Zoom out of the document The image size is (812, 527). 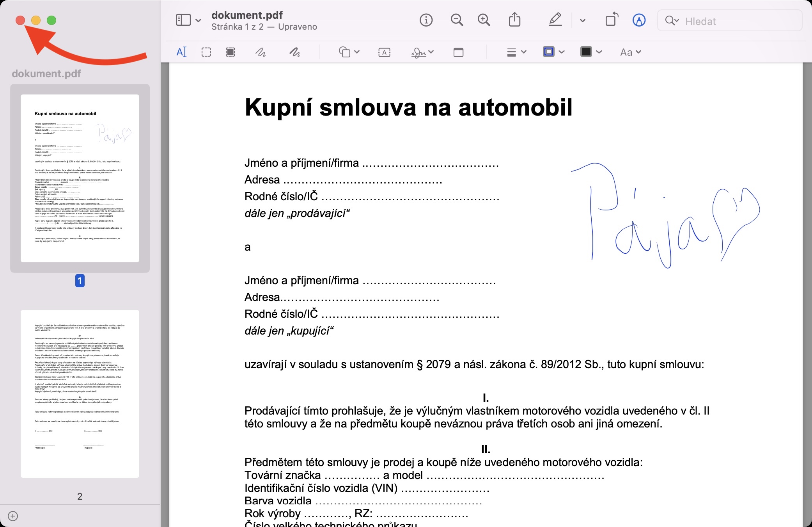457,20
